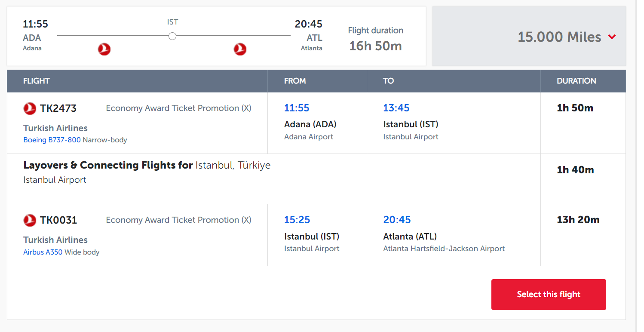Viewport: 644px width, 332px height.
Task: Click the IST layover circle marker
Action: click(x=172, y=36)
